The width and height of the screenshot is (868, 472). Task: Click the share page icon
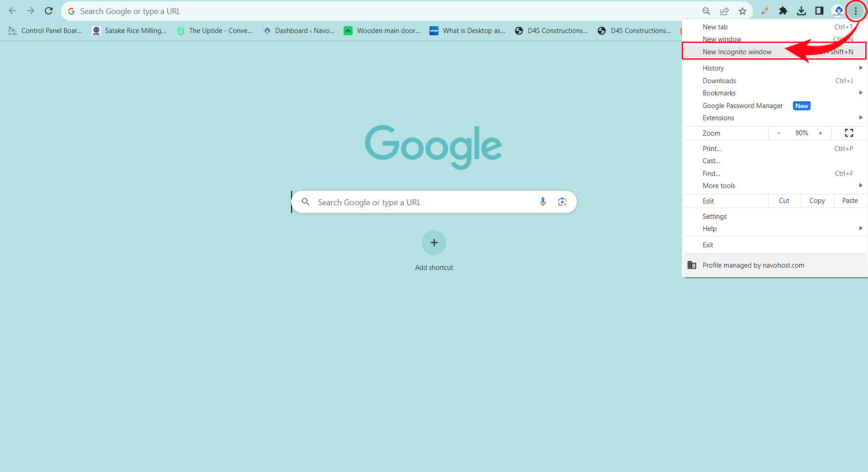coord(724,11)
